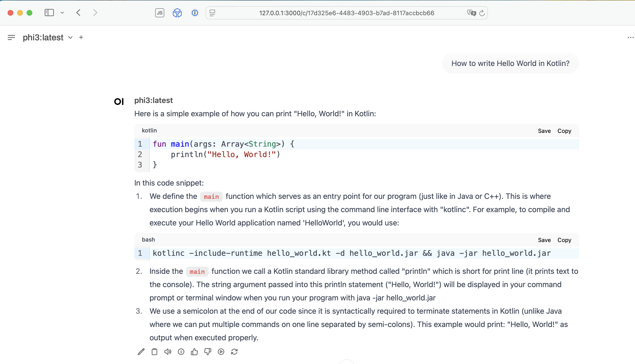Save the bash code block

[544, 240]
